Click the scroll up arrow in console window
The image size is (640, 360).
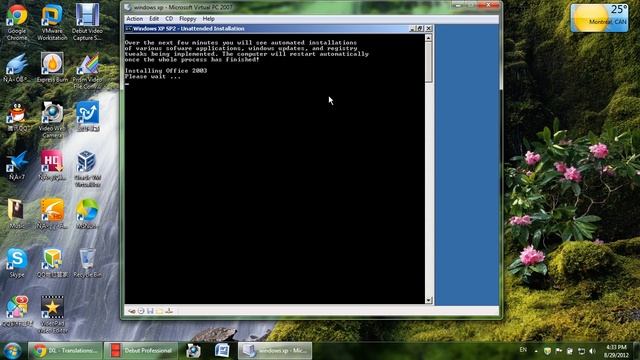[x=428, y=38]
